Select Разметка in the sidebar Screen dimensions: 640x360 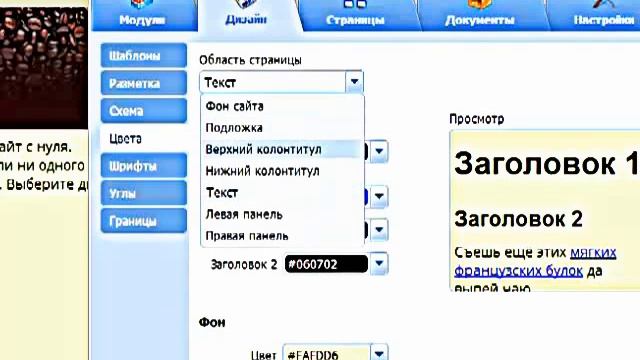144,83
